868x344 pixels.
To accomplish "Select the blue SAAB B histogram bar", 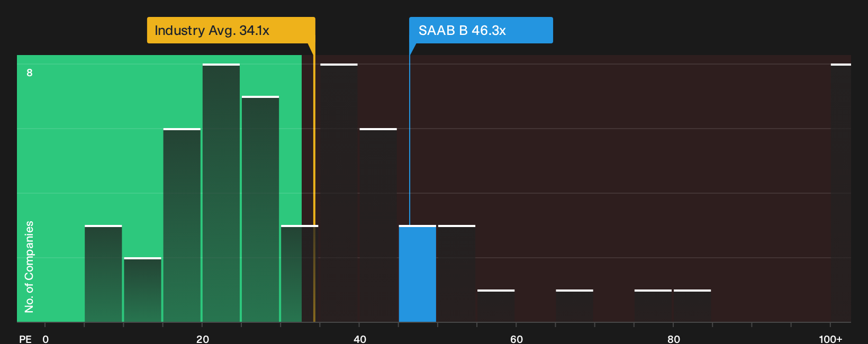I will click(418, 274).
